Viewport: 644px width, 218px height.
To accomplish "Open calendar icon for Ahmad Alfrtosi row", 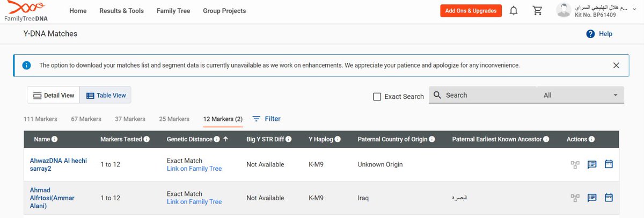I will click(x=609, y=198).
